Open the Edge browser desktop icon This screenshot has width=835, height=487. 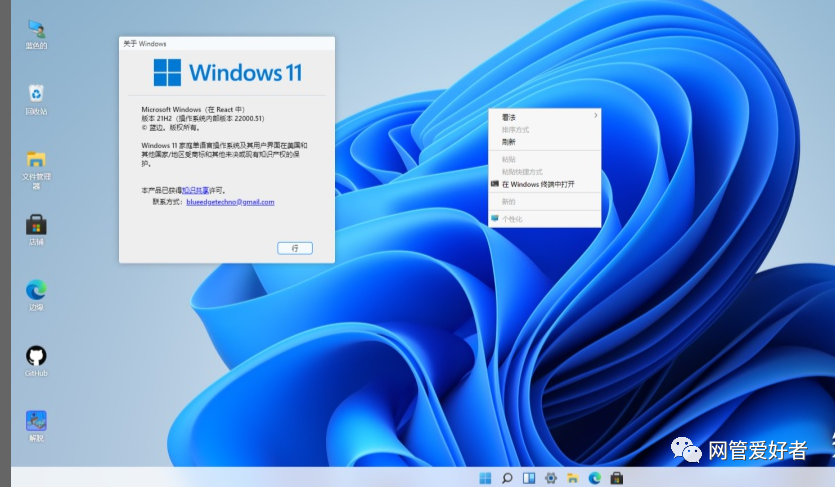36,290
